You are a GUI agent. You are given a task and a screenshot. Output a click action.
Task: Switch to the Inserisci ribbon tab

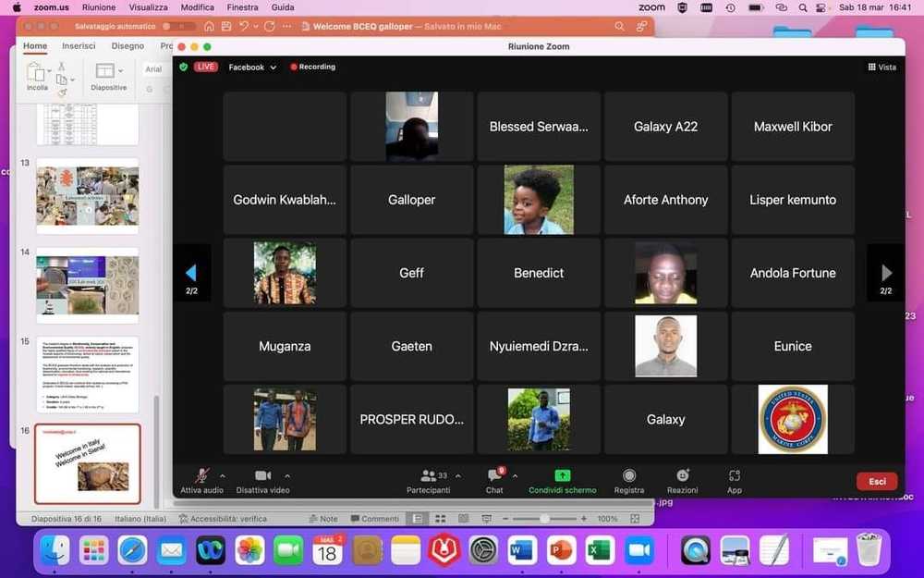click(79, 45)
